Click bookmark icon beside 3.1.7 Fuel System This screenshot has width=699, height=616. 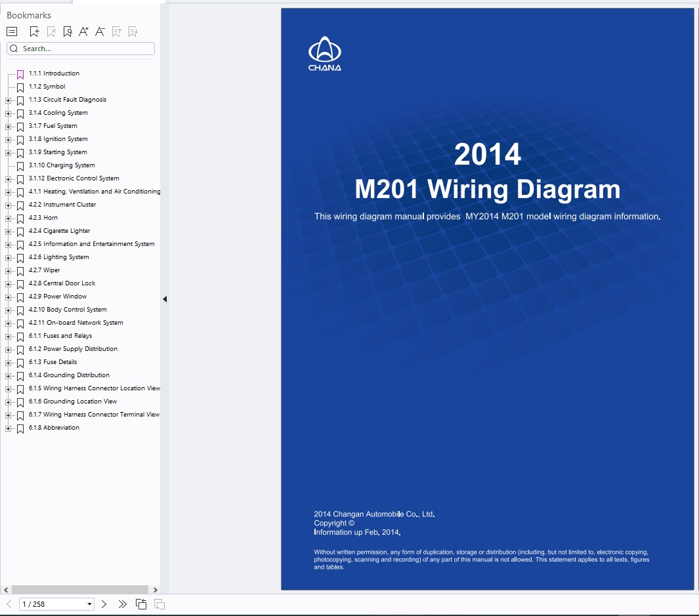(x=20, y=127)
